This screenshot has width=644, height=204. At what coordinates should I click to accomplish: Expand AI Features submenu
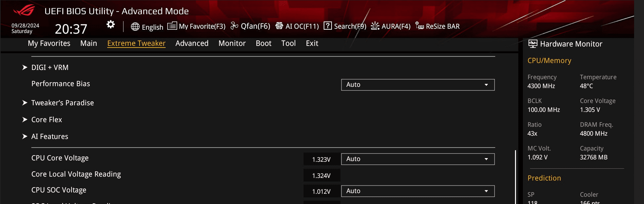tap(49, 136)
